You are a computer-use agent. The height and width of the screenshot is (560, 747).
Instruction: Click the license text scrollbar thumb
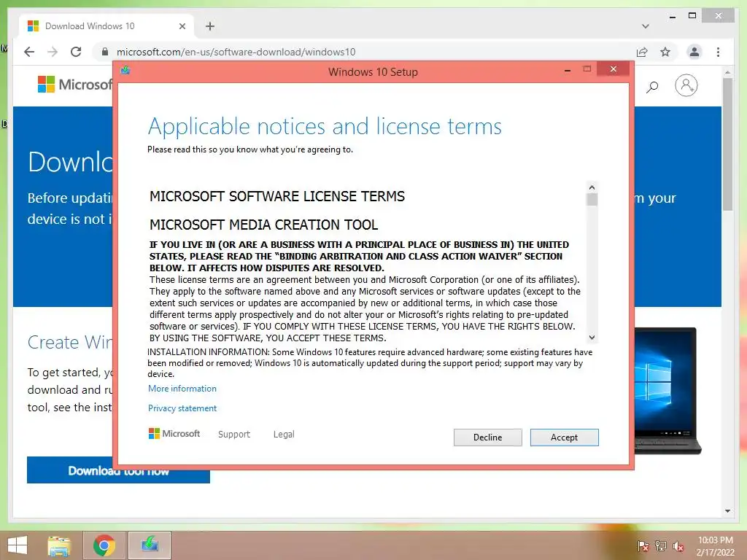592,200
